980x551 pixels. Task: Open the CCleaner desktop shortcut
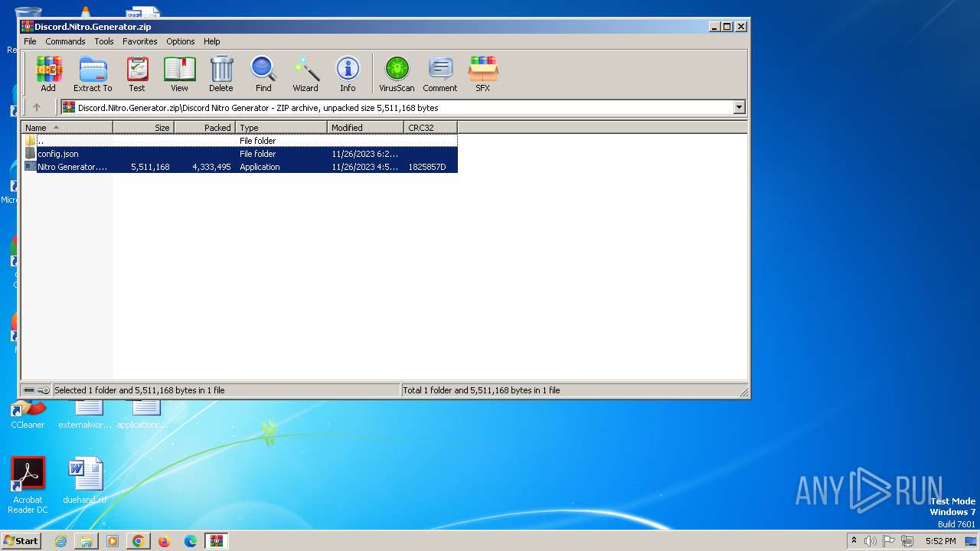pyautogui.click(x=28, y=416)
